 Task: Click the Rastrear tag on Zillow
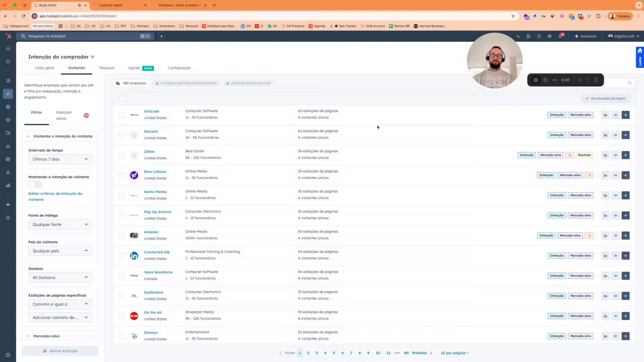tap(585, 155)
